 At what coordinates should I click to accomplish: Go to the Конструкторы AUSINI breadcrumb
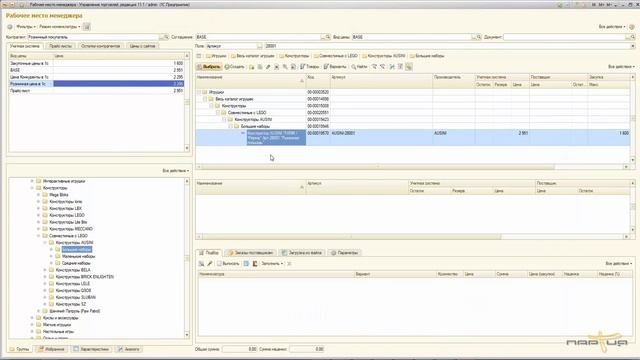coord(384,56)
